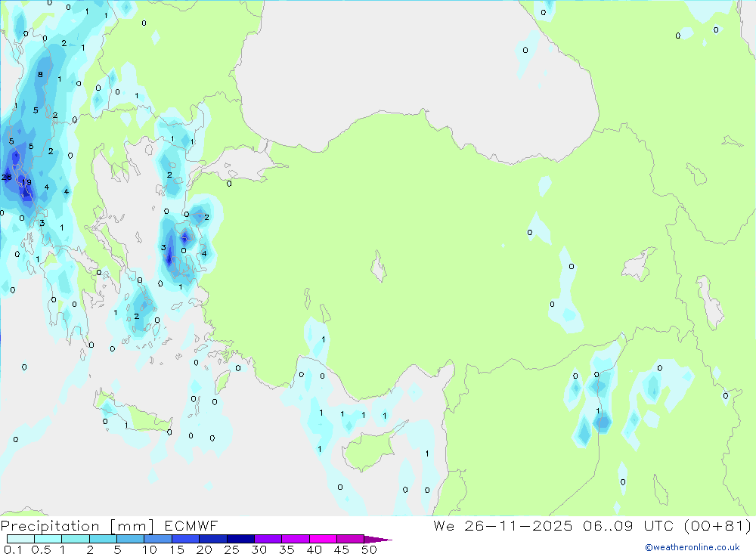756x554 pixels.
Task: Click the forecast date and UTC time label
Action: pyautogui.click(x=592, y=526)
